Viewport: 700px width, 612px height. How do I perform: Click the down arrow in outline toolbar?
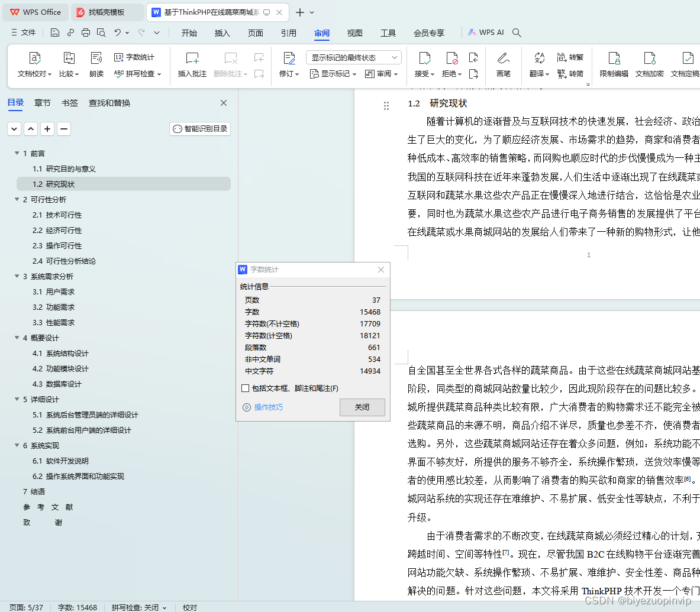coord(14,129)
